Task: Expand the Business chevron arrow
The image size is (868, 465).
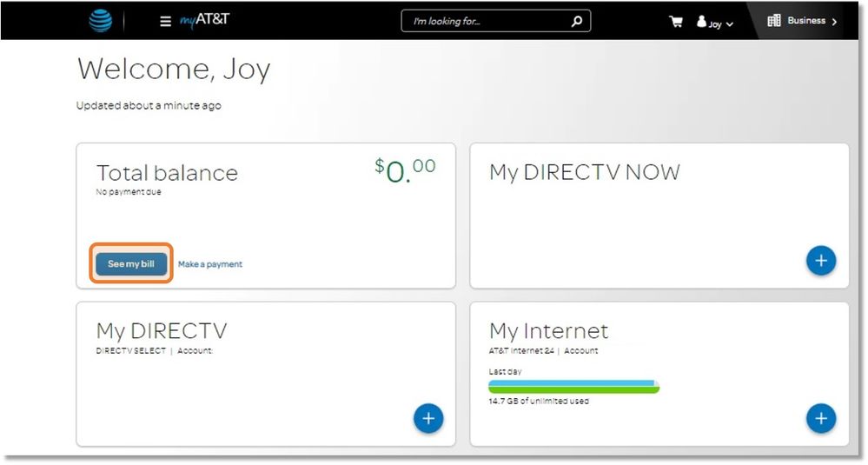Action: [x=835, y=22]
